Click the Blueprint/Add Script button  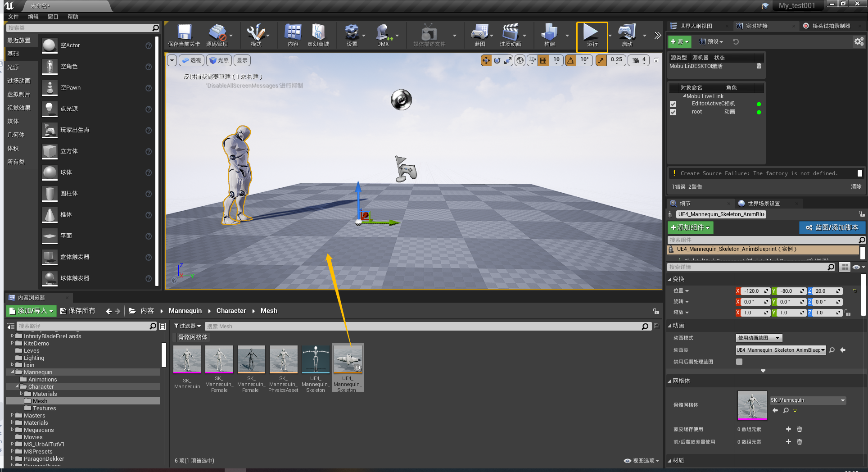(x=832, y=227)
